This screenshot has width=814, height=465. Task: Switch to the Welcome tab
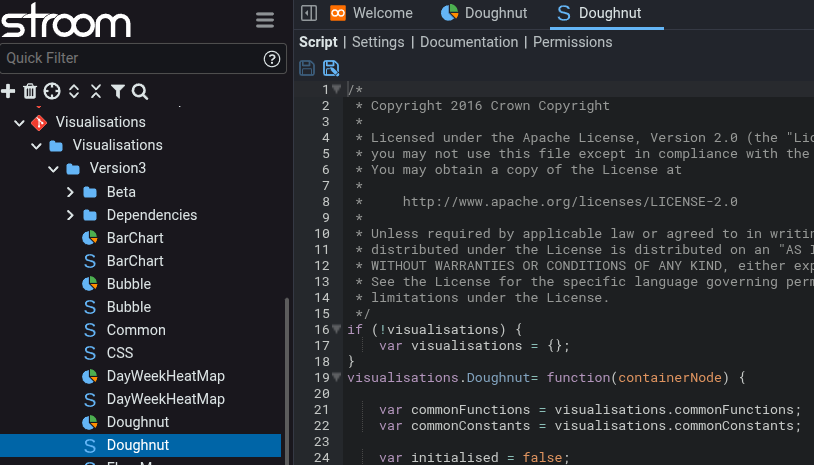[x=371, y=13]
